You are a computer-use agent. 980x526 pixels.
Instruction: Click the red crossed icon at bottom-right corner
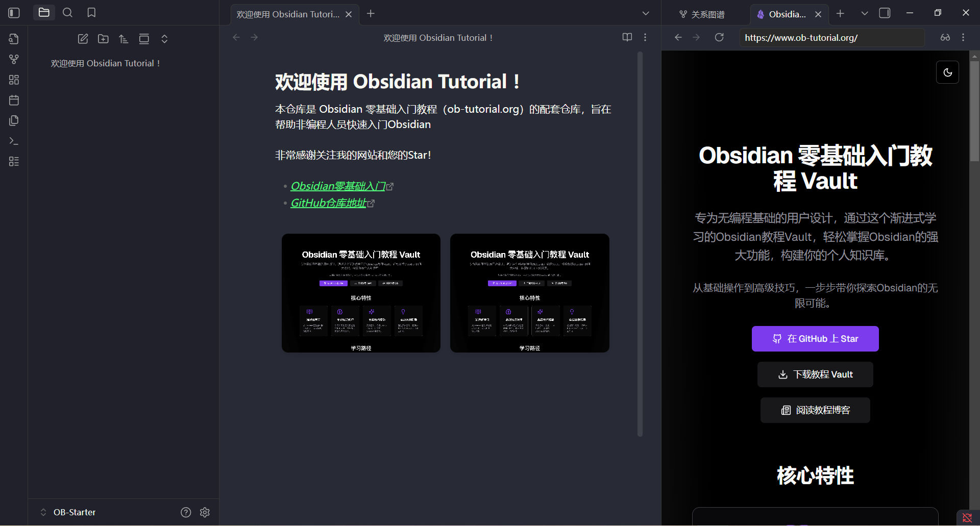pyautogui.click(x=967, y=518)
